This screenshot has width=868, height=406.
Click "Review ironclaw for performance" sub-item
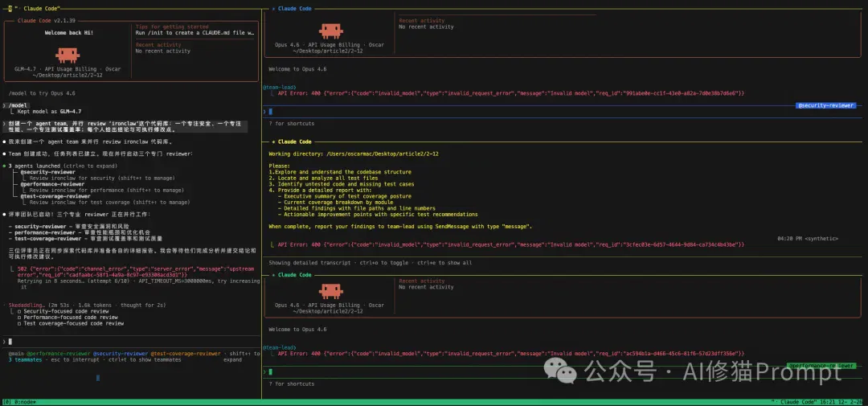coord(107,190)
